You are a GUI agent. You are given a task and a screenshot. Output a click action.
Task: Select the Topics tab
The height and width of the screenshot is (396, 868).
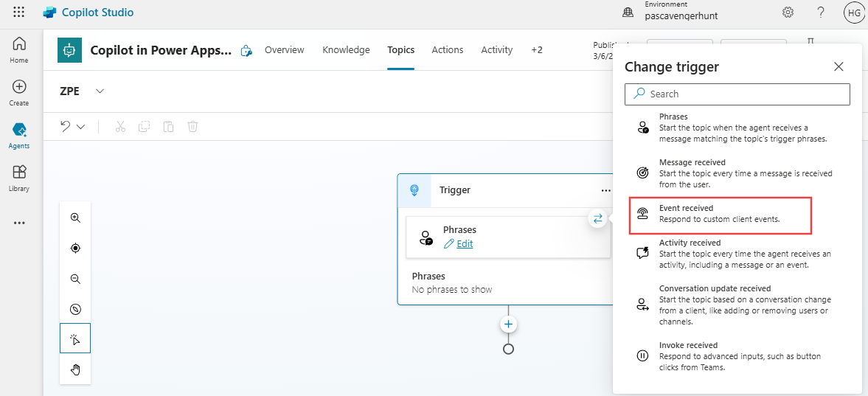[x=400, y=50]
